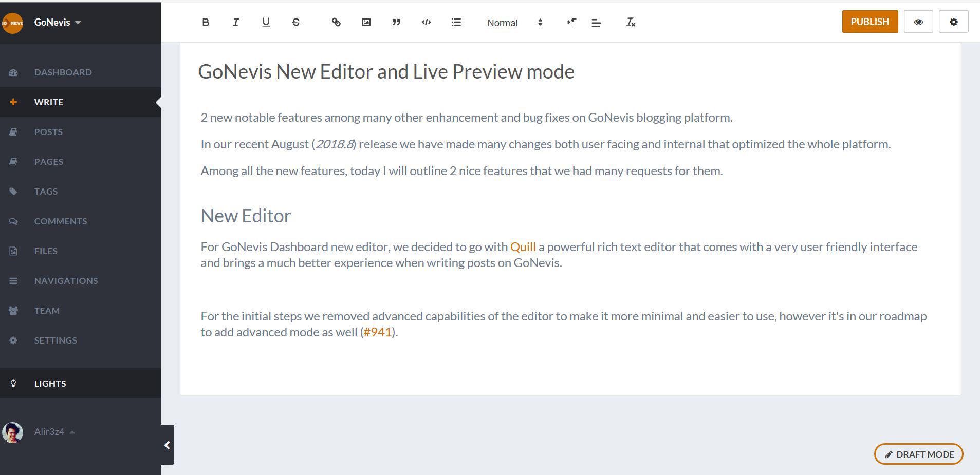Image resolution: width=980 pixels, height=475 pixels.
Task: Open the #941 issue link
Action: coord(377,332)
